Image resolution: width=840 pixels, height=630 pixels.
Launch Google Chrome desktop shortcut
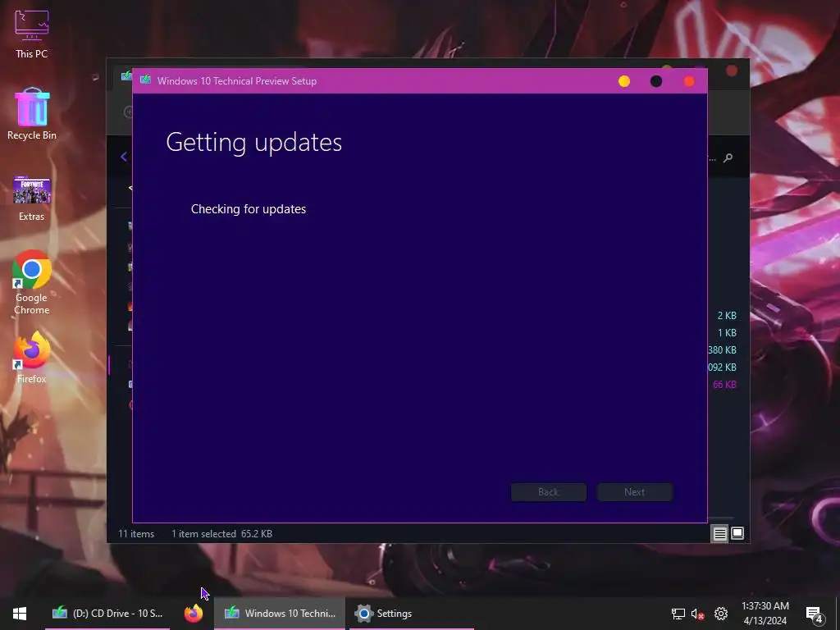[32, 282]
